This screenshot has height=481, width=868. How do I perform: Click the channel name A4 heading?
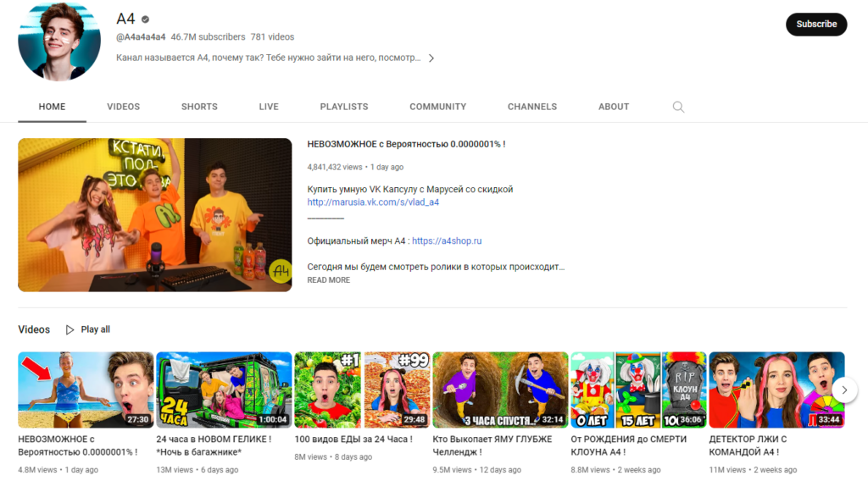[x=125, y=19]
